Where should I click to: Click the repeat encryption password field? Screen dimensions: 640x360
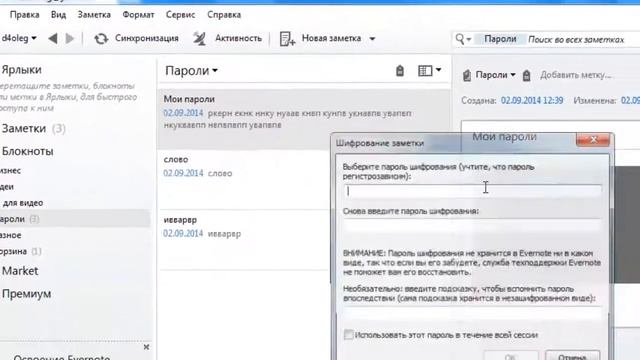coord(472,226)
